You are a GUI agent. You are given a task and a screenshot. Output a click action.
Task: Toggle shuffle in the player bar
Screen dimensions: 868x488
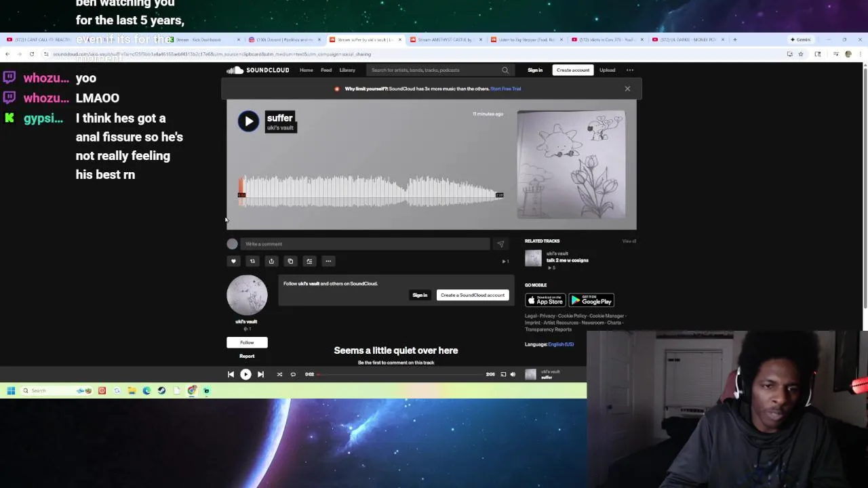point(279,374)
